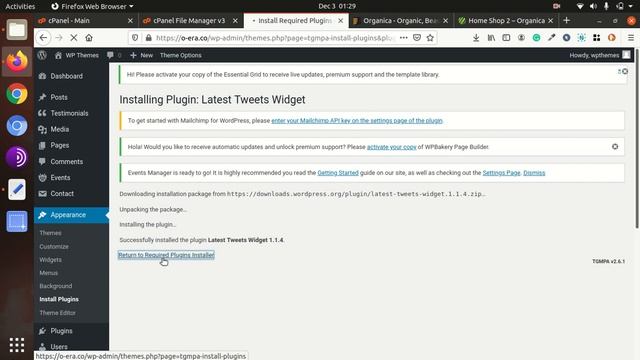This screenshot has width=640, height=360.
Task: Open eyedropper color picker extension
Action: pyautogui.click(x=551, y=38)
